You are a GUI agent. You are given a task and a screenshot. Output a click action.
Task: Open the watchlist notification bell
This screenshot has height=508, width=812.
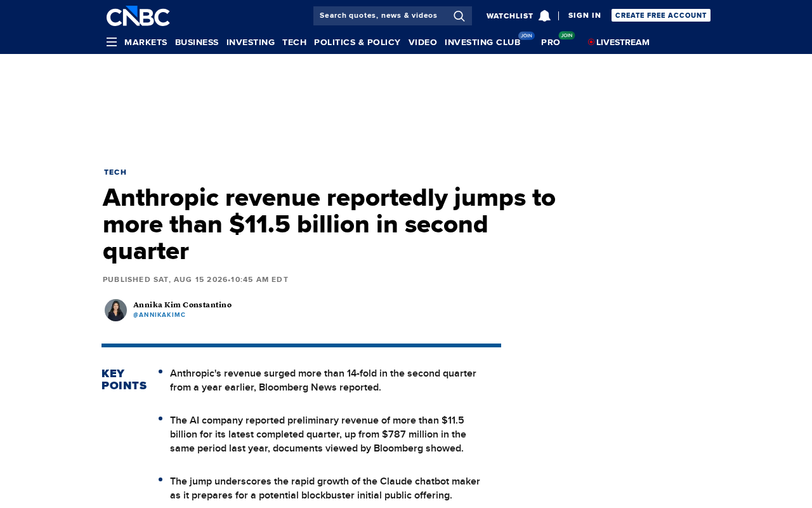click(x=544, y=16)
